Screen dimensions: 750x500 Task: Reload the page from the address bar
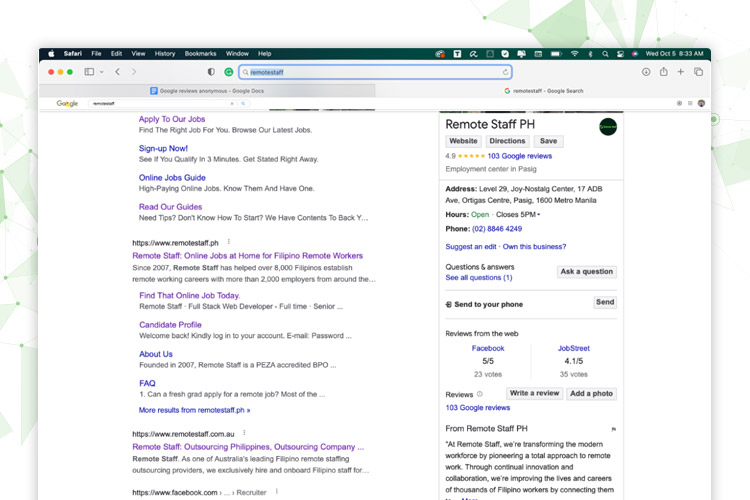[x=505, y=72]
